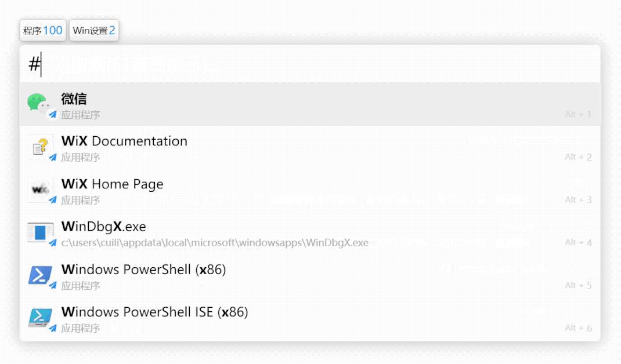Click the PowerShell ISE (x86) icon
The image size is (621, 364).
click(x=39, y=318)
